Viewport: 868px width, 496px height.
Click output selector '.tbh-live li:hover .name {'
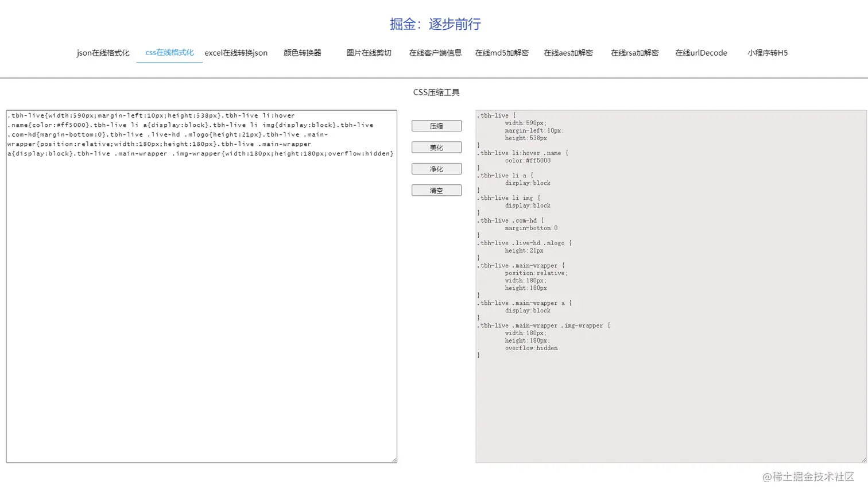[x=522, y=153]
